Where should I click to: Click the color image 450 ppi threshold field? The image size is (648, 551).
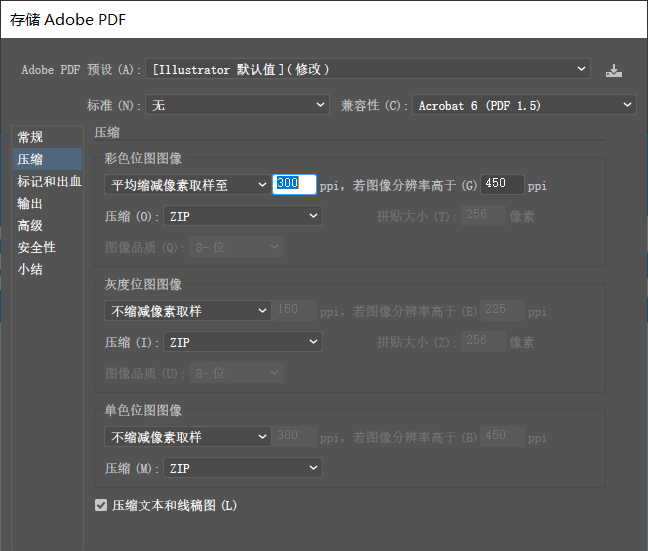pyautogui.click(x=502, y=184)
